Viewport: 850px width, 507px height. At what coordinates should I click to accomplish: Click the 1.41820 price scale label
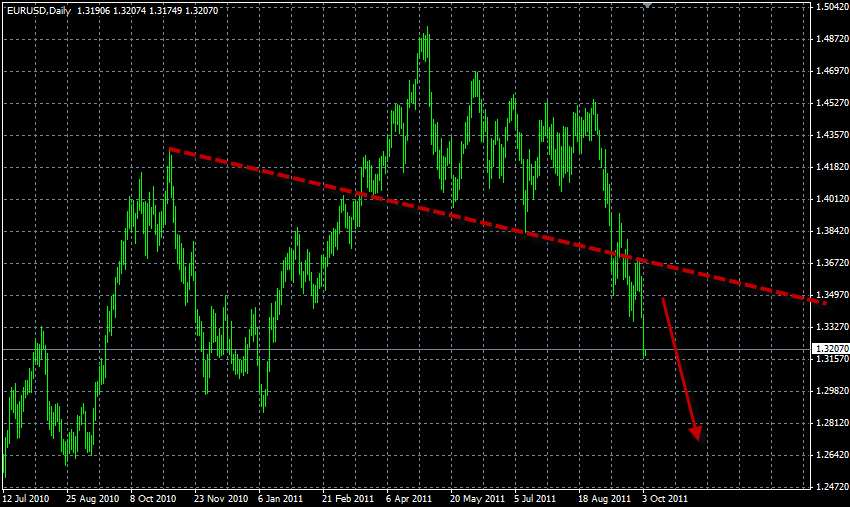tap(832, 167)
